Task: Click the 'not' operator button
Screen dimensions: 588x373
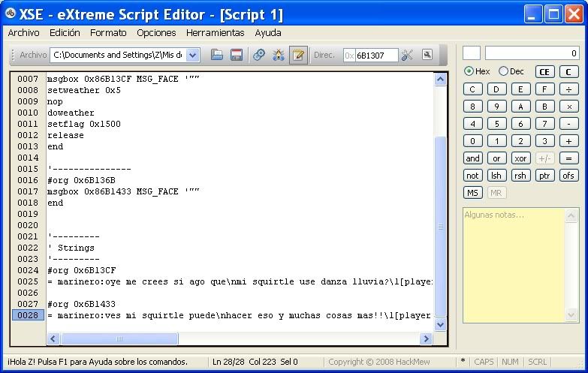Action: tap(472, 176)
